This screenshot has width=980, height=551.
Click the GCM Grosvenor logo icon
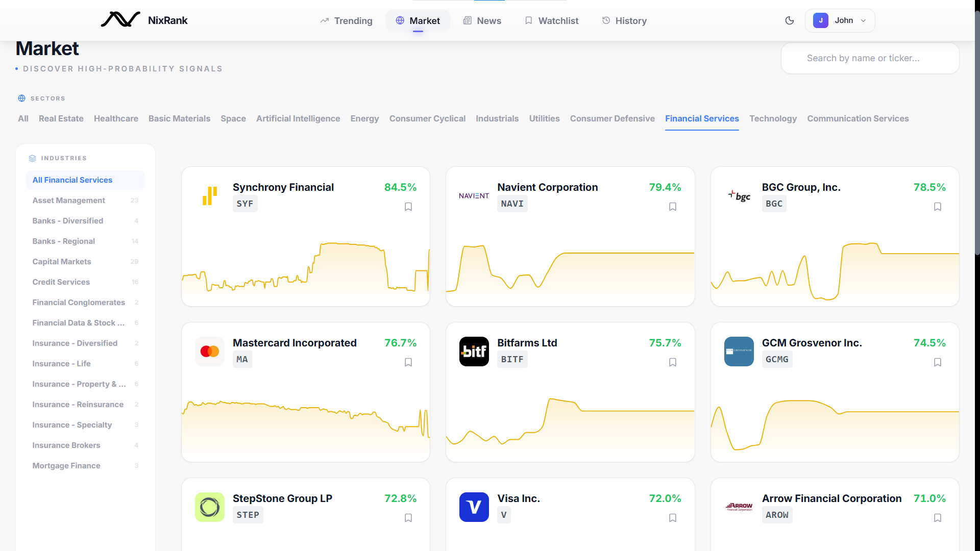(x=739, y=352)
